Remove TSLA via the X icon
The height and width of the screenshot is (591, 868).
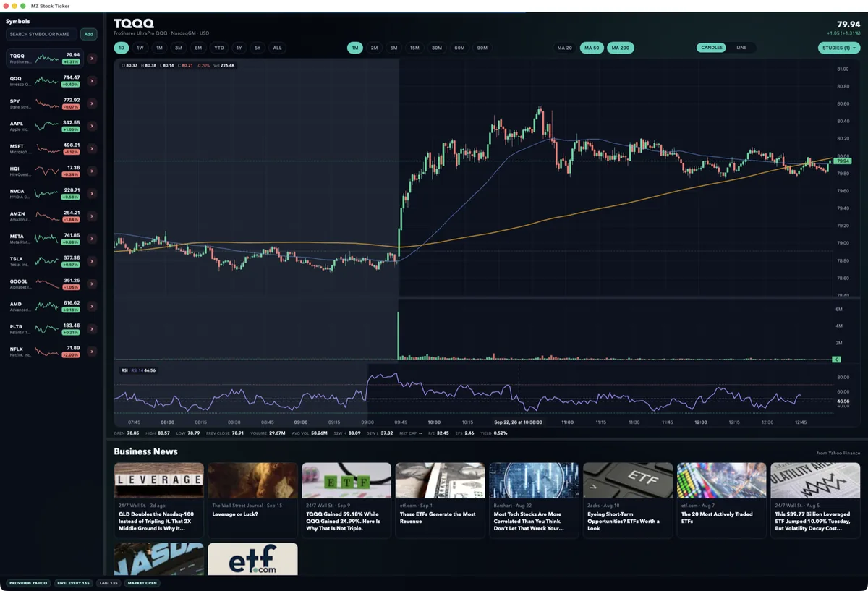coord(92,261)
